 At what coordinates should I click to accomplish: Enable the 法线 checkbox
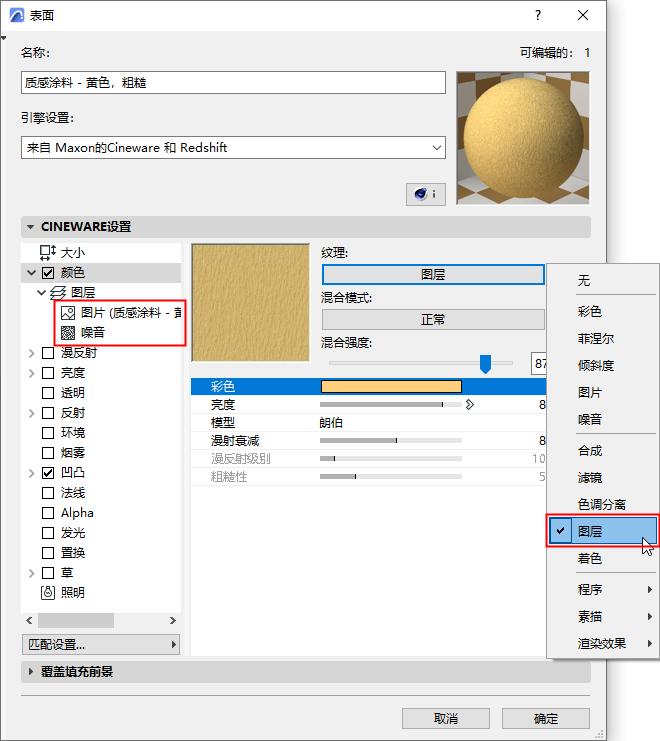pyautogui.click(x=48, y=493)
